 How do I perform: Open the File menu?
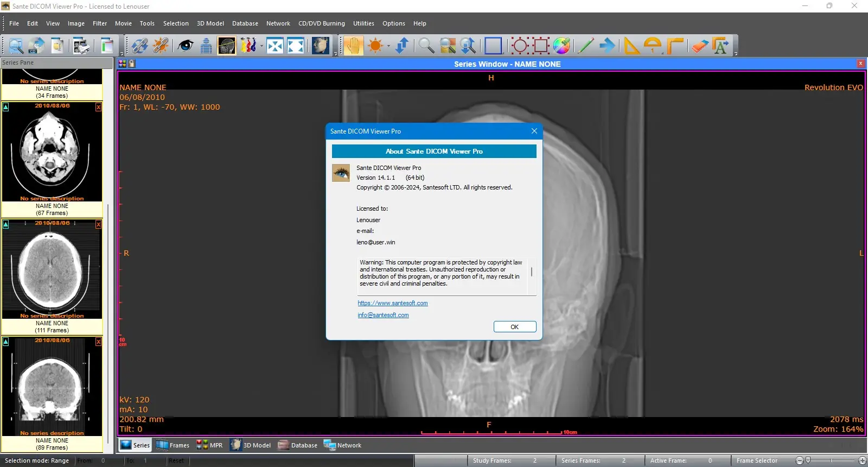14,23
